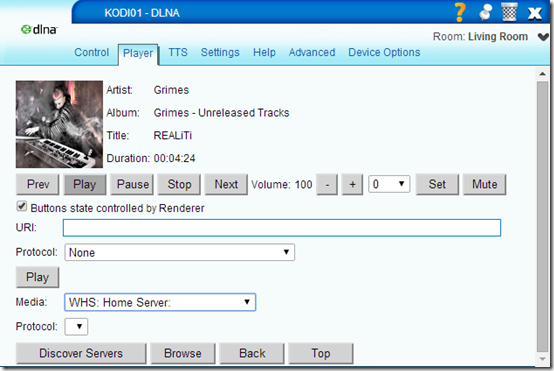Click the Set volume button
Viewport: 554px width, 371px height.
click(437, 184)
